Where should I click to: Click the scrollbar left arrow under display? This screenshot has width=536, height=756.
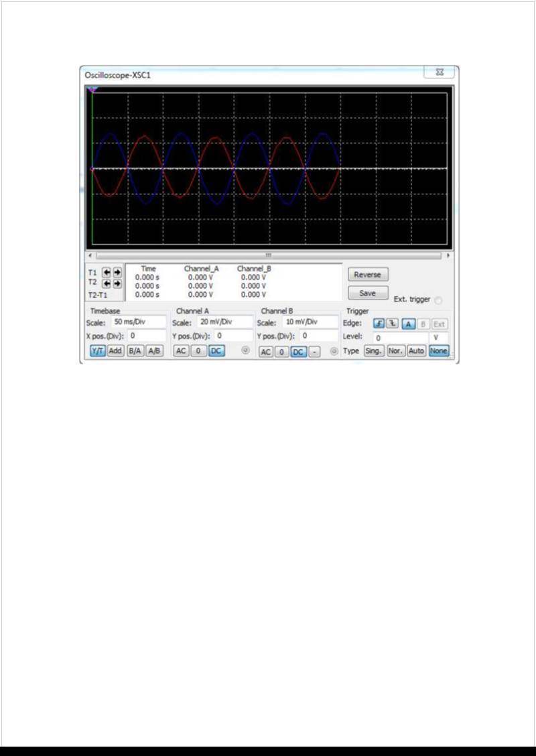click(x=90, y=255)
